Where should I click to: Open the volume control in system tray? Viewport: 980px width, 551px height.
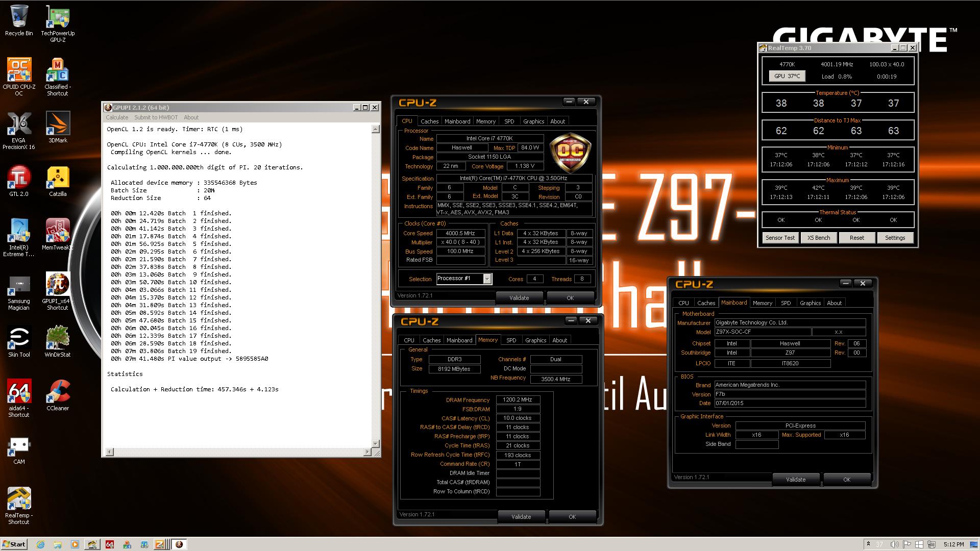tap(894, 544)
